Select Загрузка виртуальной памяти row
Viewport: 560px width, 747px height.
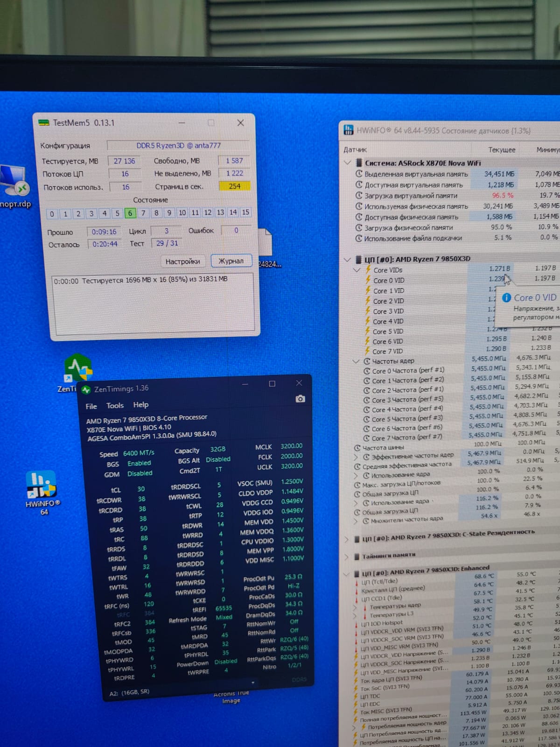(457, 195)
